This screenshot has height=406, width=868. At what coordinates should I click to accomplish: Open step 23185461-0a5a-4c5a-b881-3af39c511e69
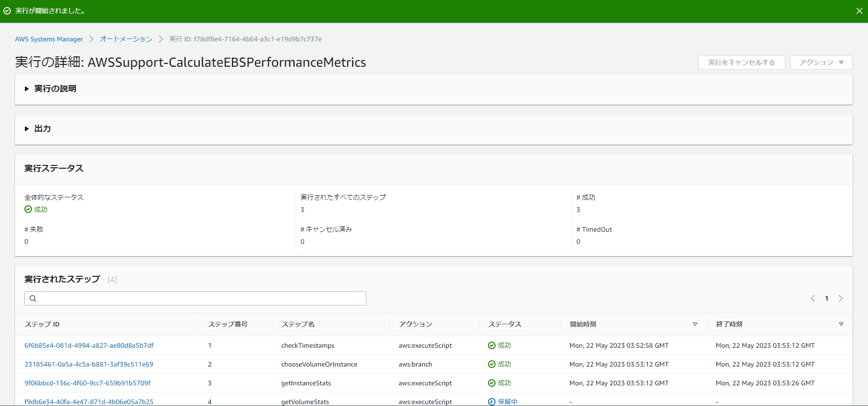coord(89,364)
